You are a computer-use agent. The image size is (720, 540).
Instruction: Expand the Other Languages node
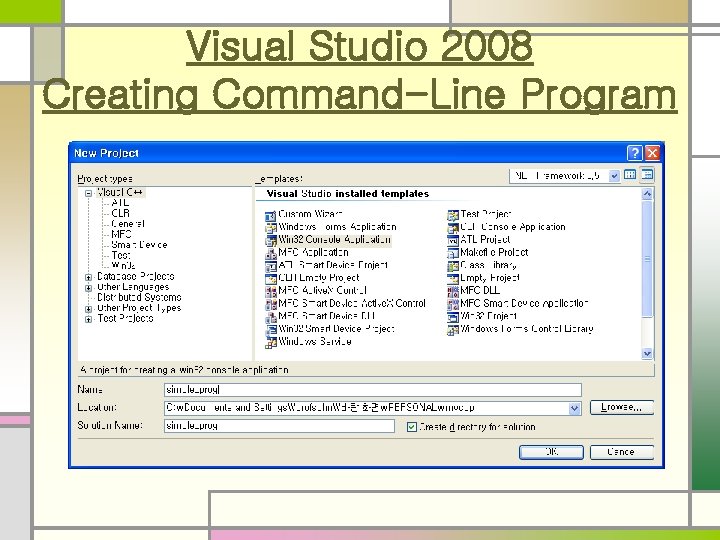pyautogui.click(x=89, y=288)
